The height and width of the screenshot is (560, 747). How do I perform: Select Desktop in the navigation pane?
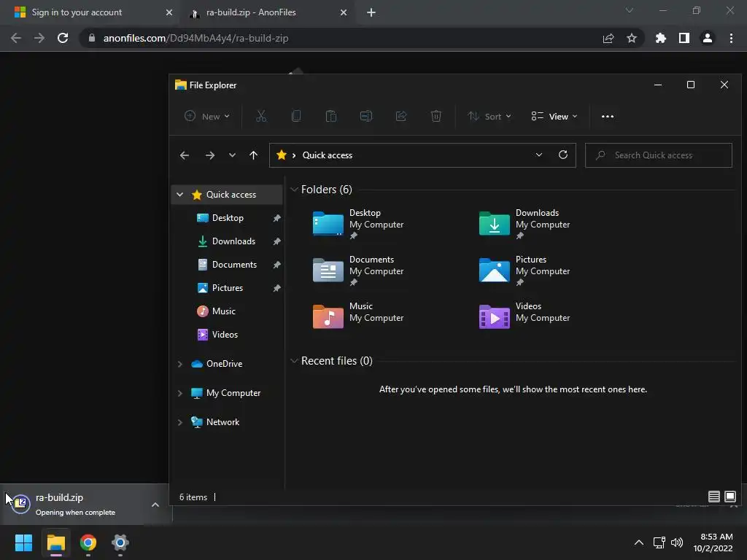point(228,217)
